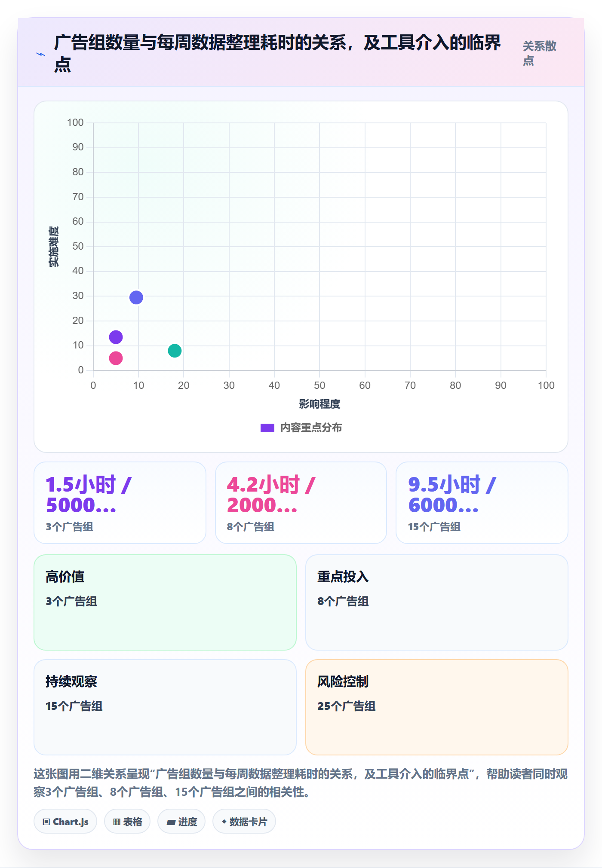Click 15个广告组 in the 持续观察 card
Image resolution: width=602 pixels, height=868 pixels.
pyautogui.click(x=74, y=706)
